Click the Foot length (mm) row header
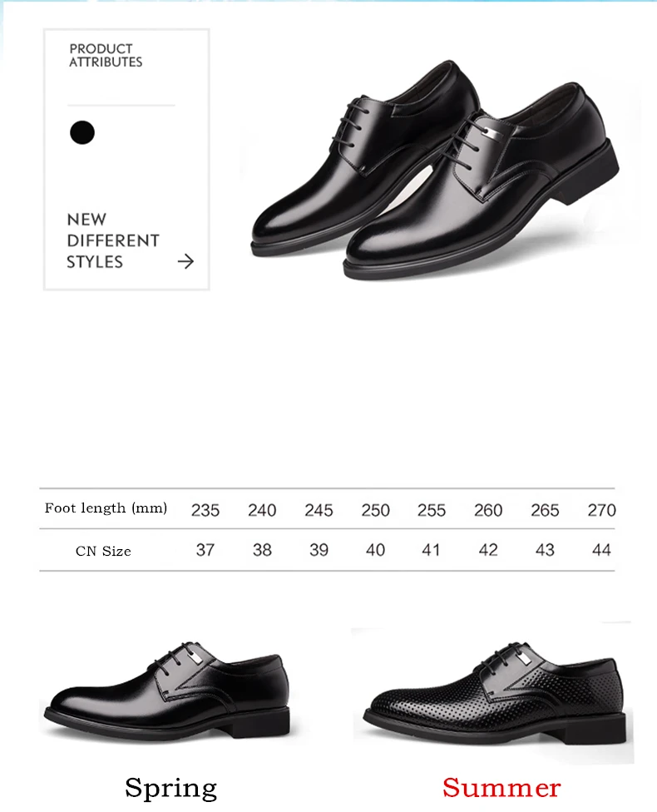This screenshot has width=657, height=812. pos(106,508)
